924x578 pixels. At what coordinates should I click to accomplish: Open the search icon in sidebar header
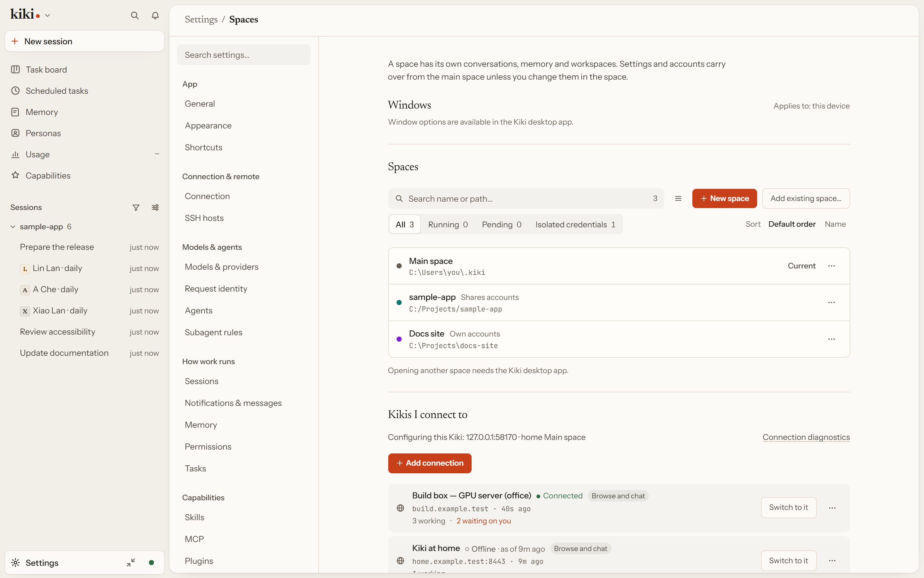tap(134, 16)
